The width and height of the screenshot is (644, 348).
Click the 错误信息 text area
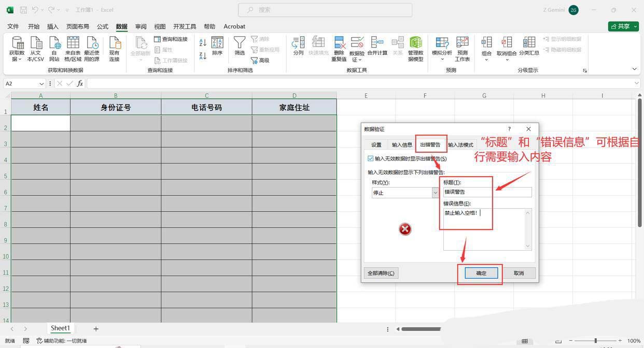pyautogui.click(x=487, y=229)
